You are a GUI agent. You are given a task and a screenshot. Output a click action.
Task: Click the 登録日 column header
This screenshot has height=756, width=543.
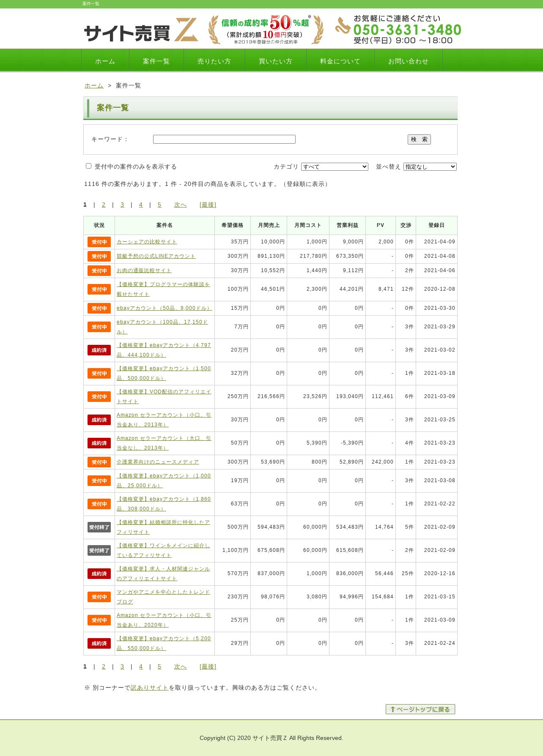[x=436, y=225]
